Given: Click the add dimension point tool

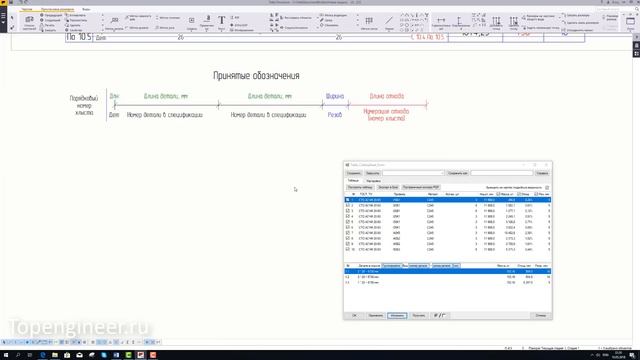Looking at the screenshot, I should [496, 21].
